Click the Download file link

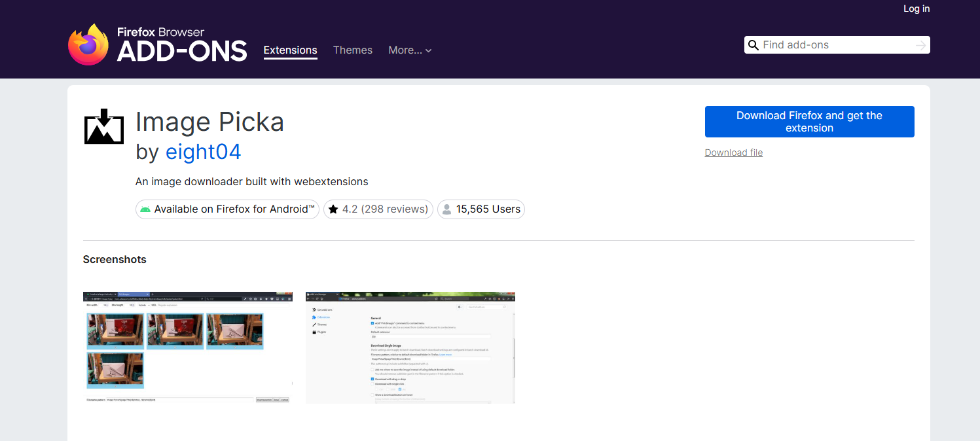click(x=733, y=152)
